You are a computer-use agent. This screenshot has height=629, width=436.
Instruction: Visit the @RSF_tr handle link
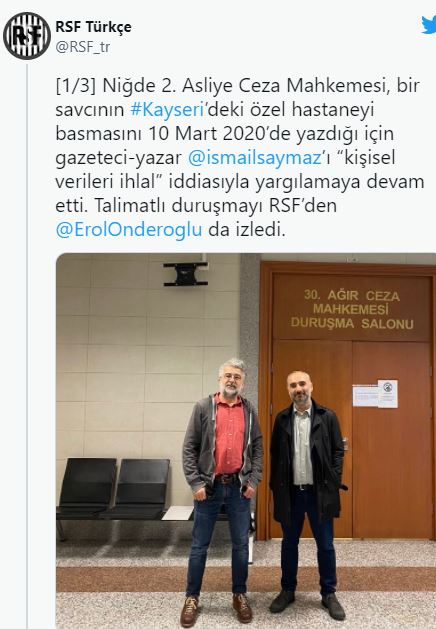coord(82,47)
